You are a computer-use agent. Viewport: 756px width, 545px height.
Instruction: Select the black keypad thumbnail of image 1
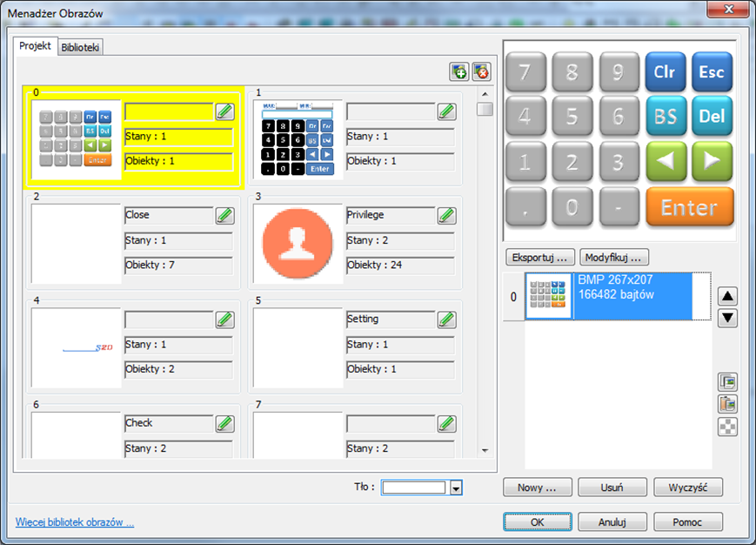[x=298, y=139]
